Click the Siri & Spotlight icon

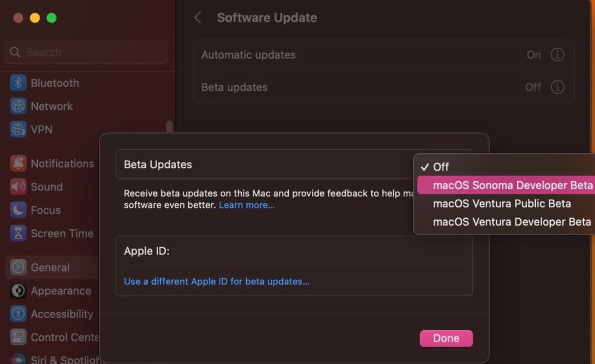tap(18, 358)
